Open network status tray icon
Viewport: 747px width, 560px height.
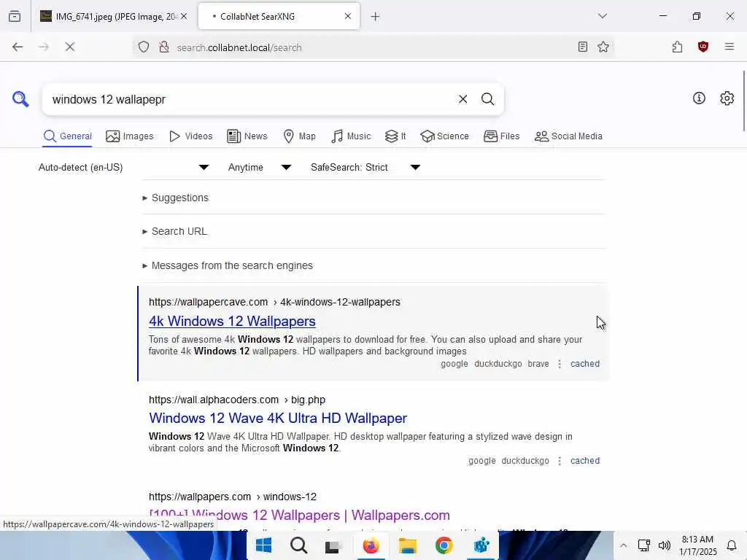[643, 545]
